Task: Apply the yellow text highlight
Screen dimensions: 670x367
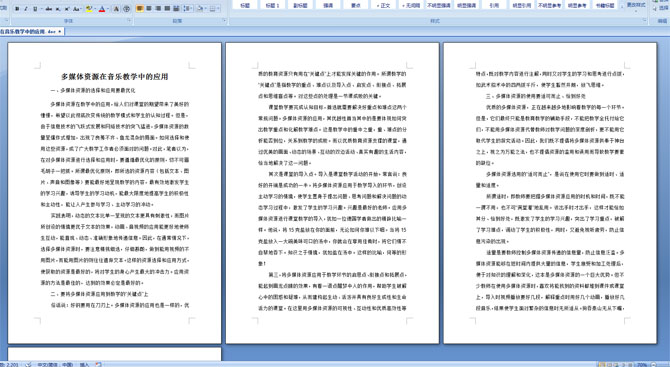Action: pos(89,9)
